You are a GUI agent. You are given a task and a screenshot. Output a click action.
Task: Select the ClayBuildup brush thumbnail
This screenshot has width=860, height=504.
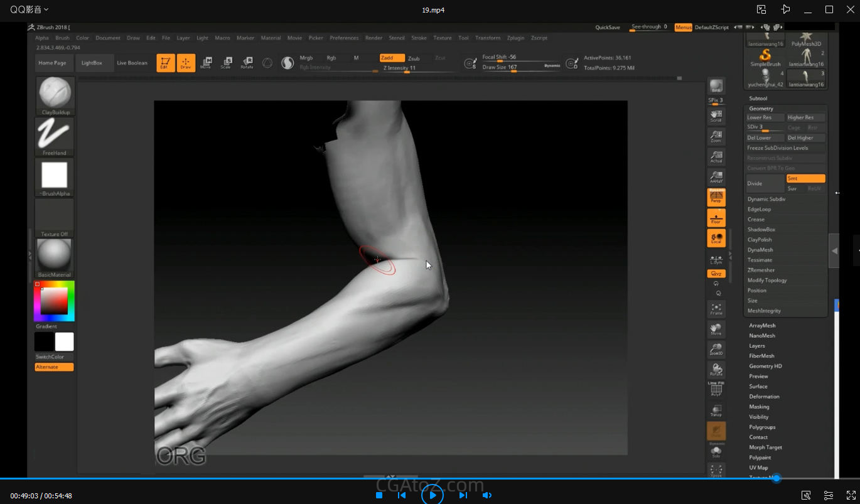click(x=55, y=94)
